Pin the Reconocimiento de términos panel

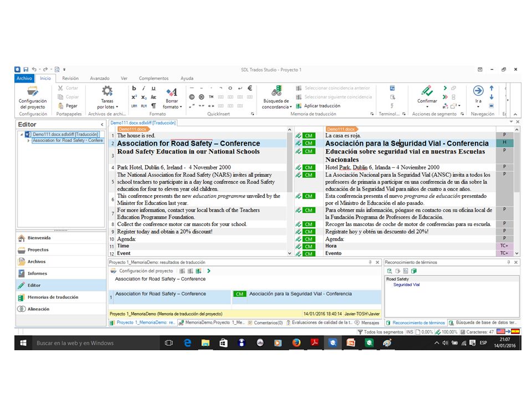tap(509, 262)
